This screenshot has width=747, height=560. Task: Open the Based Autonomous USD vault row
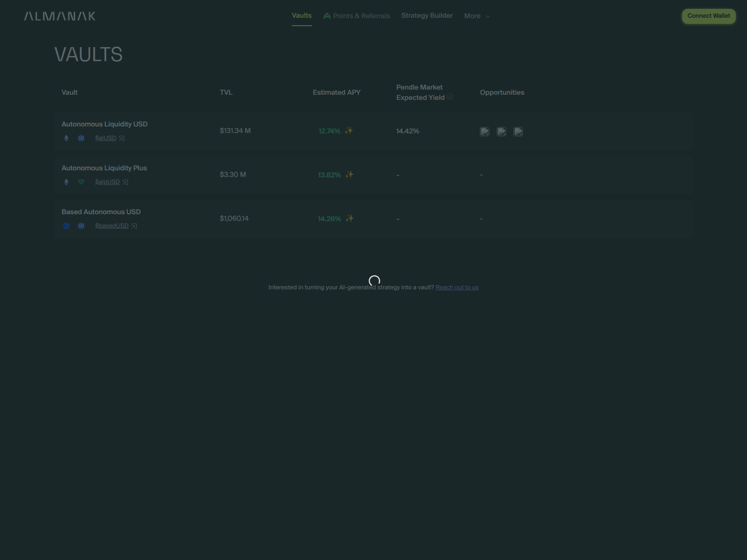click(x=373, y=219)
